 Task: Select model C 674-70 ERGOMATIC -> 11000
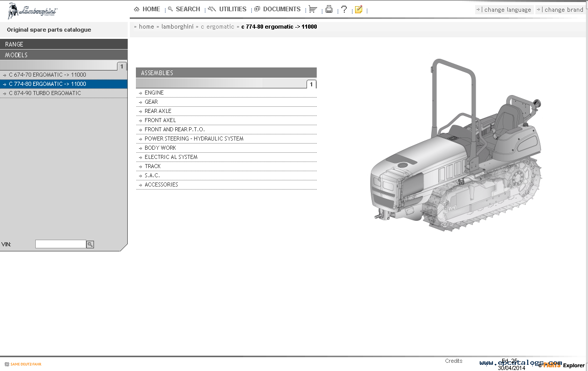[x=64, y=75]
